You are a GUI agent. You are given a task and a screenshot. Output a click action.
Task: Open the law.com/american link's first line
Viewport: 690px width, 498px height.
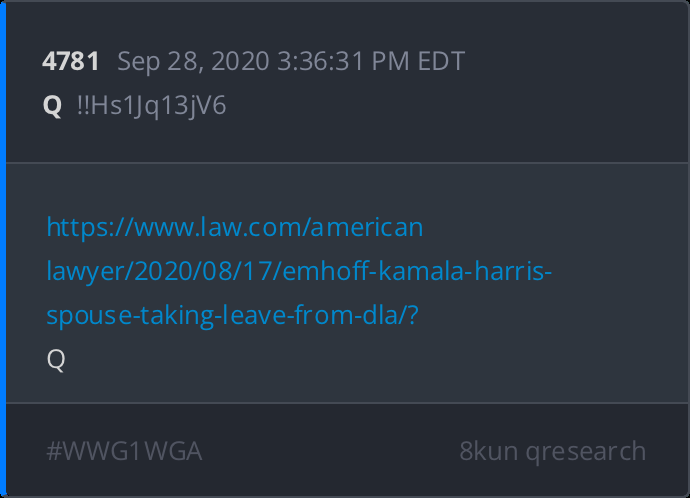(x=235, y=227)
